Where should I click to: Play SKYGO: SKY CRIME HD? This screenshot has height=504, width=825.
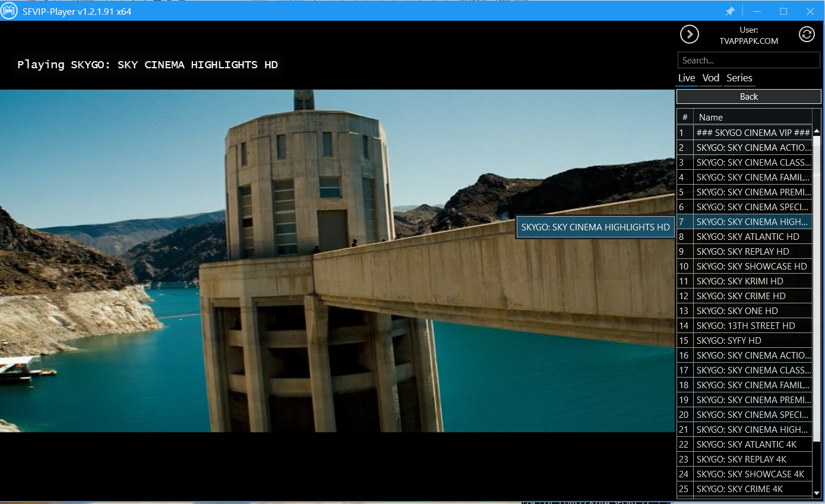pyautogui.click(x=744, y=296)
